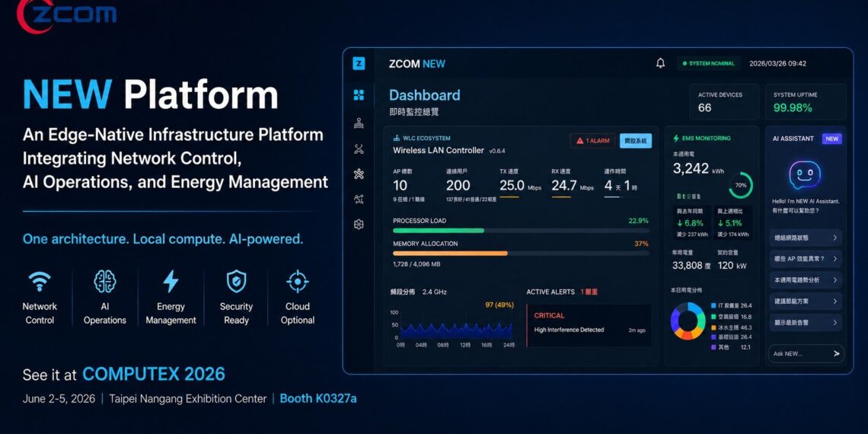Open the joystick-shaped controller icon in sidebar

[359, 123]
